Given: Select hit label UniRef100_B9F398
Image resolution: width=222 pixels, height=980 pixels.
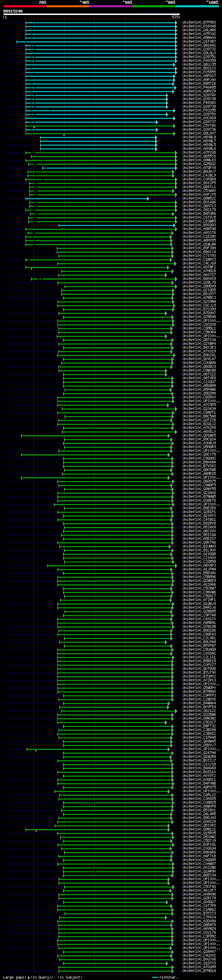Looking at the screenshot, I should pyautogui.click(x=199, y=248).
